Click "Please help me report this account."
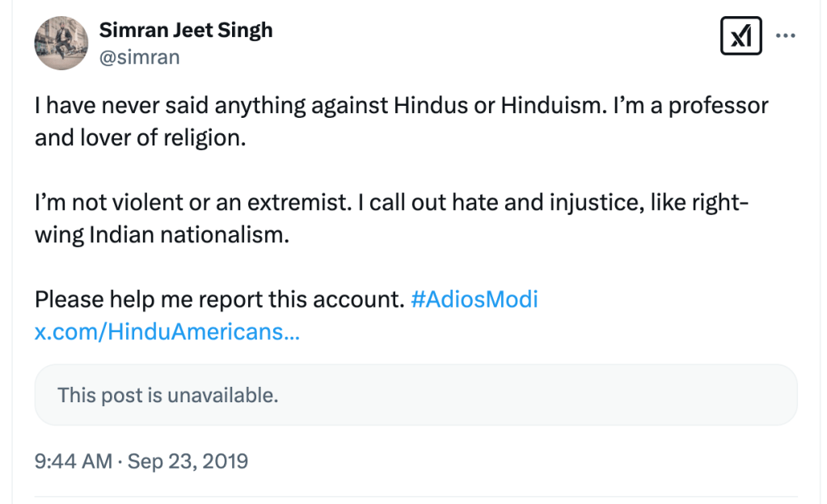 click(219, 300)
